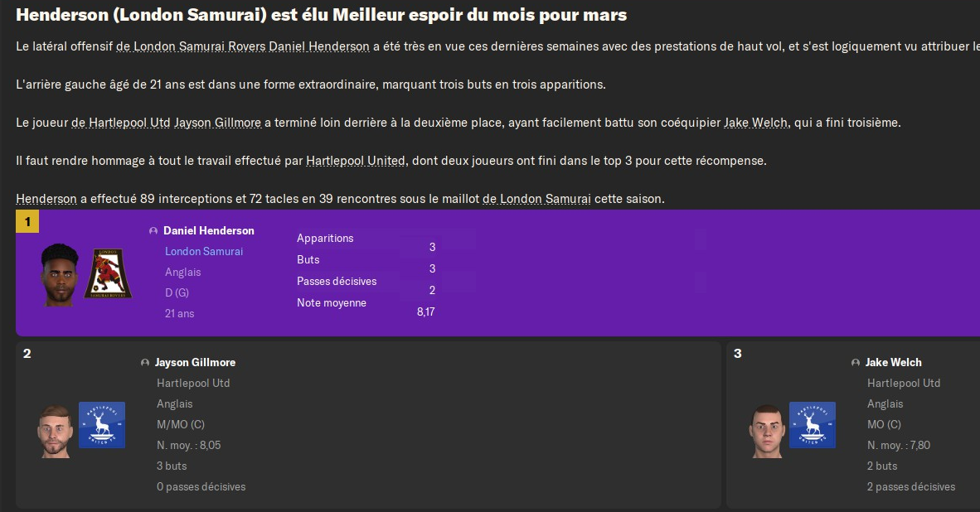Click the Henderson link starting the last paragraph

[x=46, y=199]
